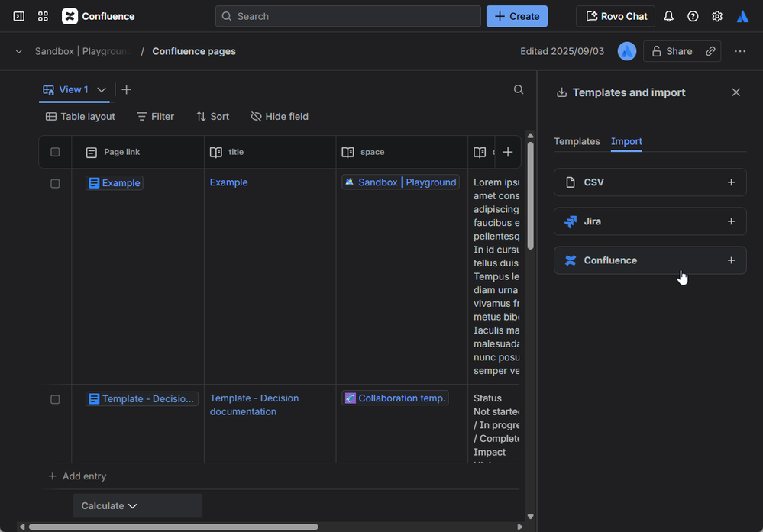Open Hide field options
763x532 pixels.
[x=280, y=117]
